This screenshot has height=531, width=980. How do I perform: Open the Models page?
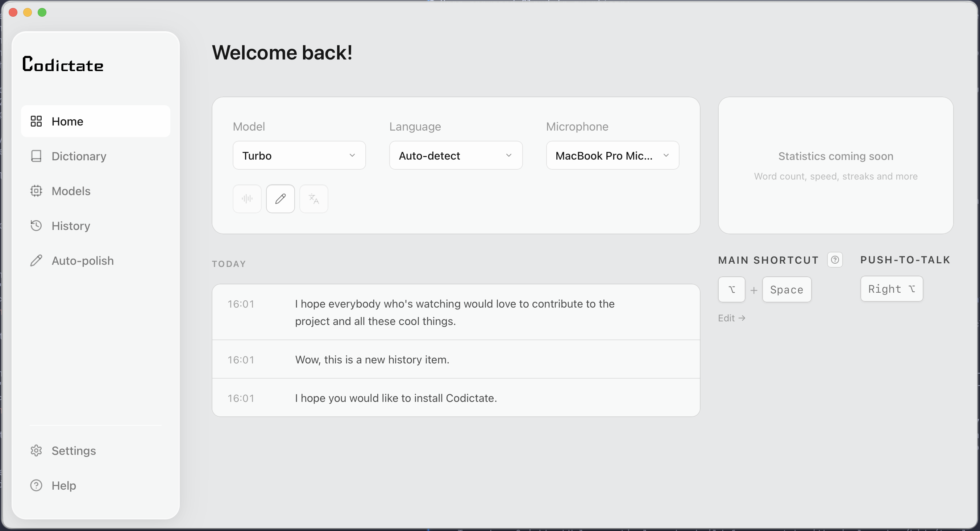95,191
